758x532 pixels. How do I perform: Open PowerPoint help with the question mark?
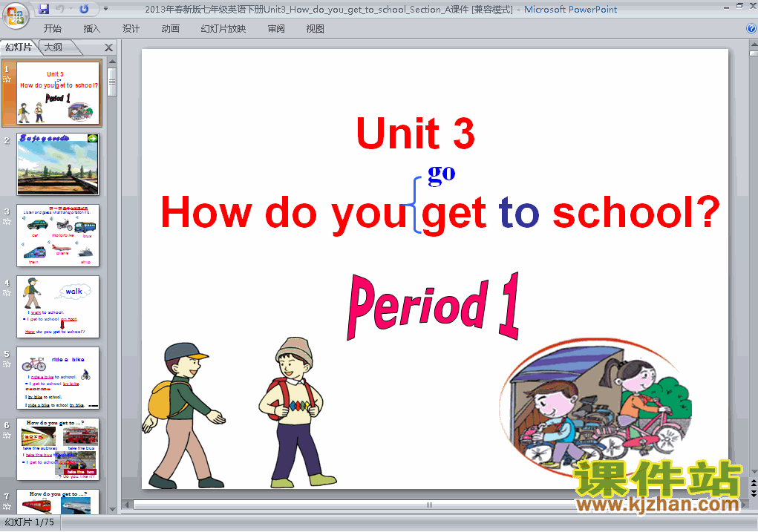click(x=751, y=28)
